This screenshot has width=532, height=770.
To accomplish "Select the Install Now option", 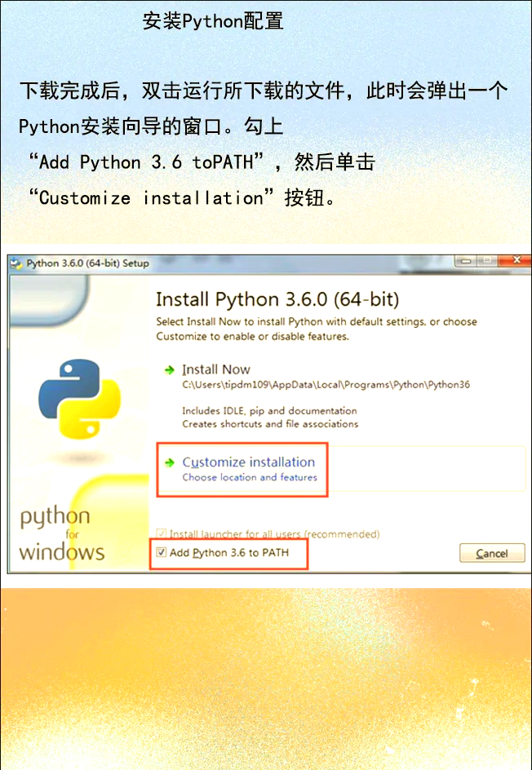I will 216,370.
